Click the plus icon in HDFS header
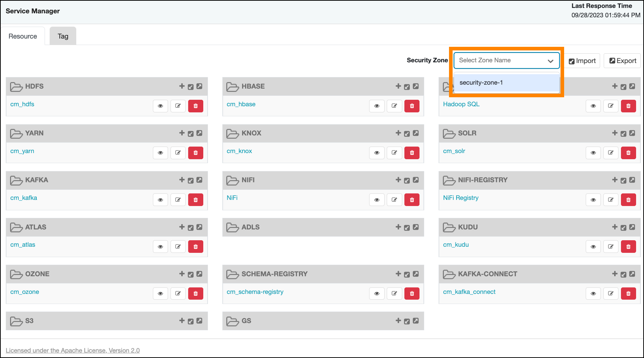The height and width of the screenshot is (358, 644). (182, 86)
